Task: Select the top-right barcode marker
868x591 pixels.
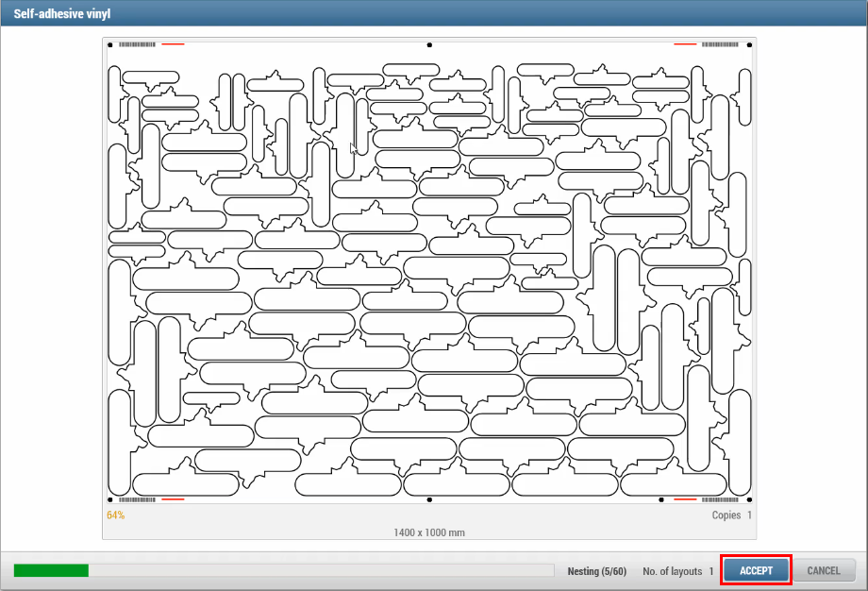Action: tap(722, 44)
